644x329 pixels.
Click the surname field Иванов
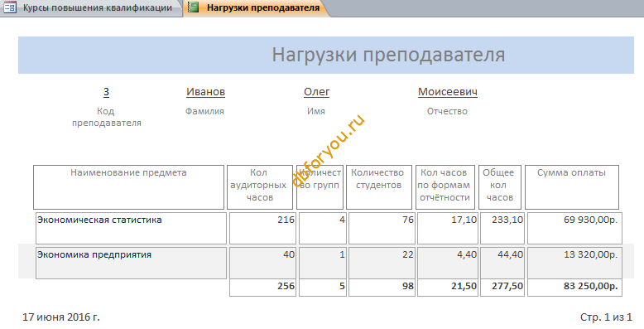[206, 92]
